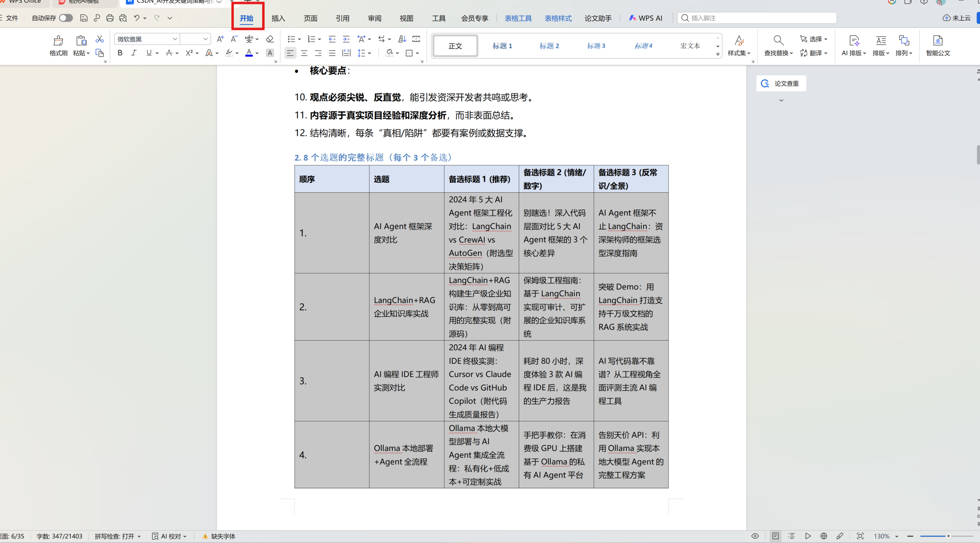Apply the 正文 body style
This screenshot has width=980, height=543.
coord(455,46)
